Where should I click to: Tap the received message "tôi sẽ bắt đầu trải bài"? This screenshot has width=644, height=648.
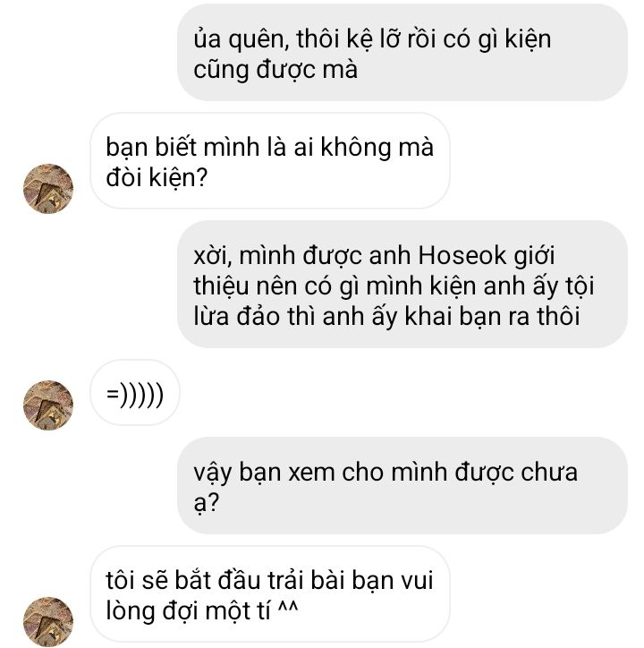point(270,594)
